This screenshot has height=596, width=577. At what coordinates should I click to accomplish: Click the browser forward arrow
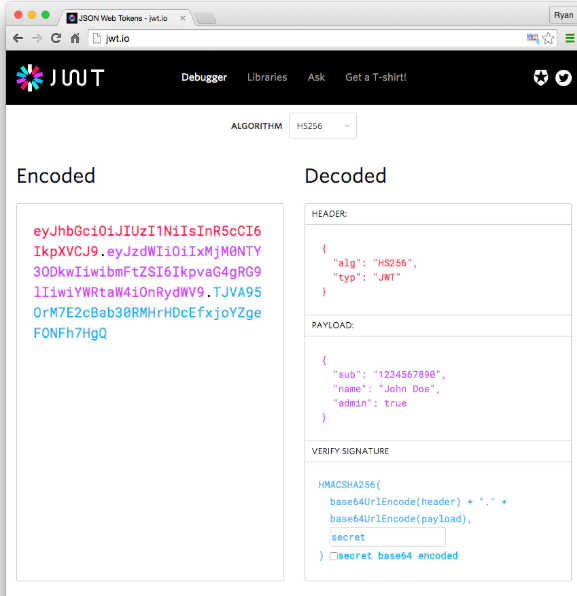coord(37,38)
